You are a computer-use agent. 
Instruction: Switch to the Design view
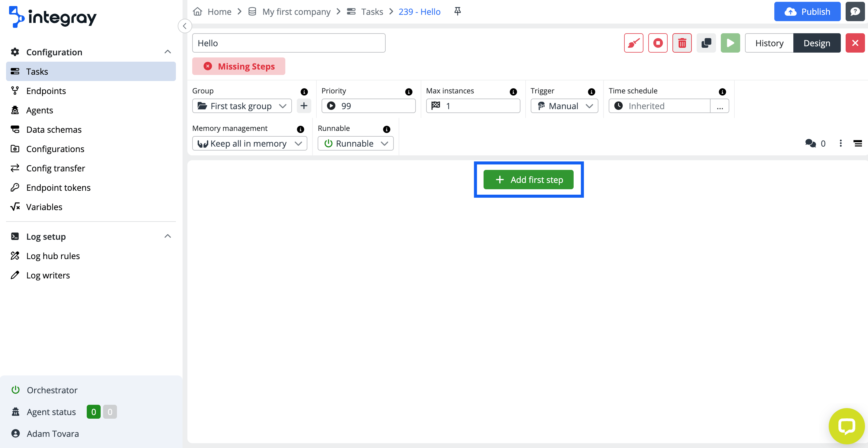click(x=817, y=43)
